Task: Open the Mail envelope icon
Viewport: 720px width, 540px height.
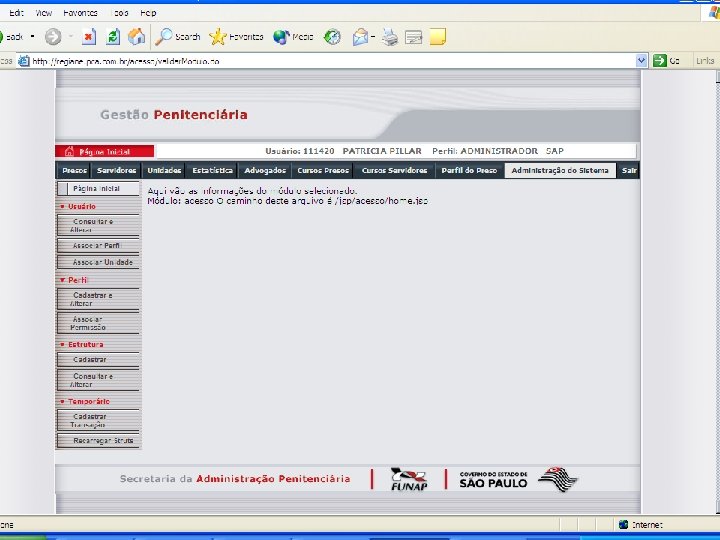Action: (x=360, y=37)
